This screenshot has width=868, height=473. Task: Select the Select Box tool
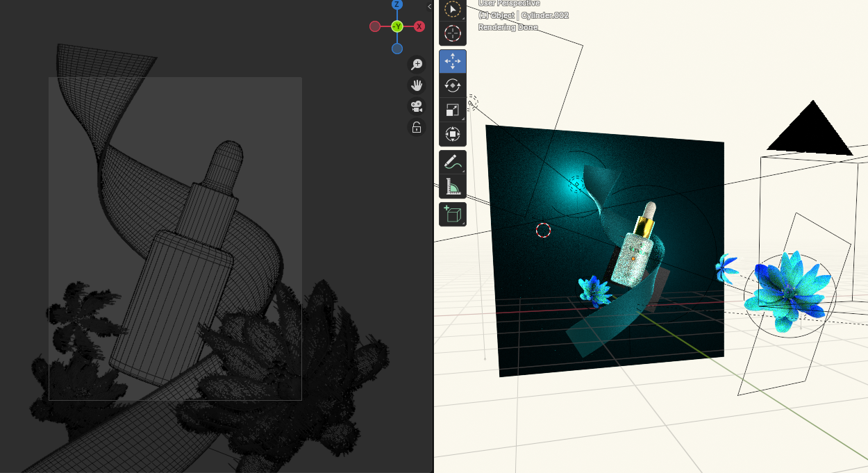pos(452,10)
